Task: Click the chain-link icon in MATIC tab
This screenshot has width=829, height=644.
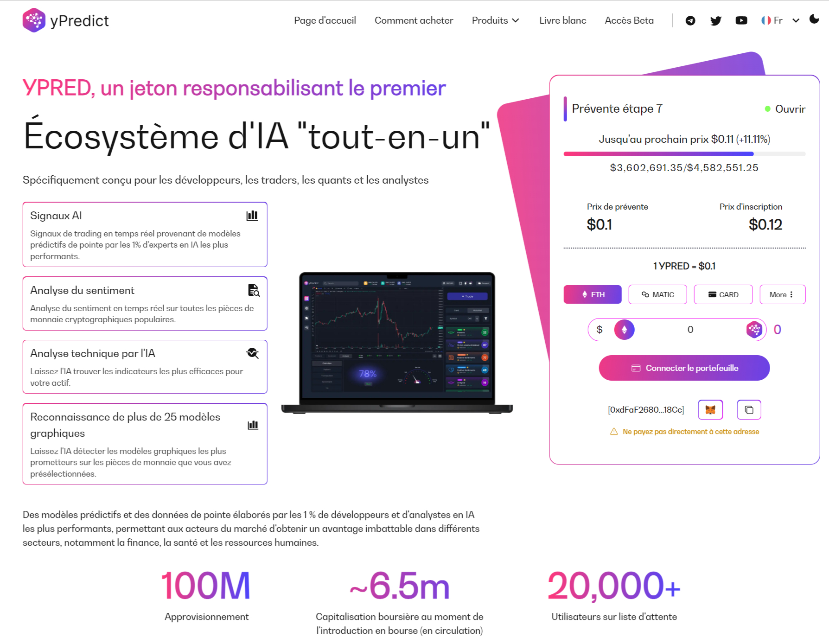Action: pyautogui.click(x=645, y=294)
